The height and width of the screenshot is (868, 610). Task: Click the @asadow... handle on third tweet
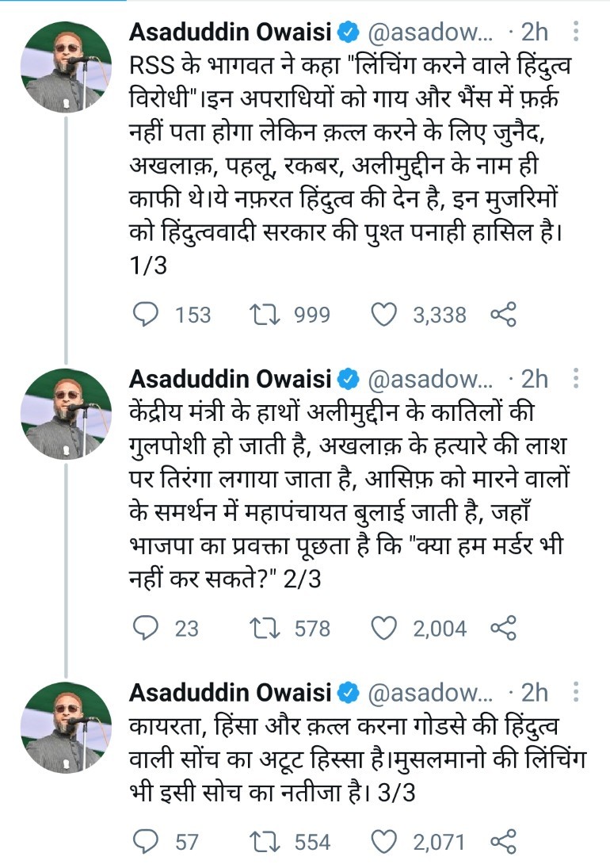point(430,692)
